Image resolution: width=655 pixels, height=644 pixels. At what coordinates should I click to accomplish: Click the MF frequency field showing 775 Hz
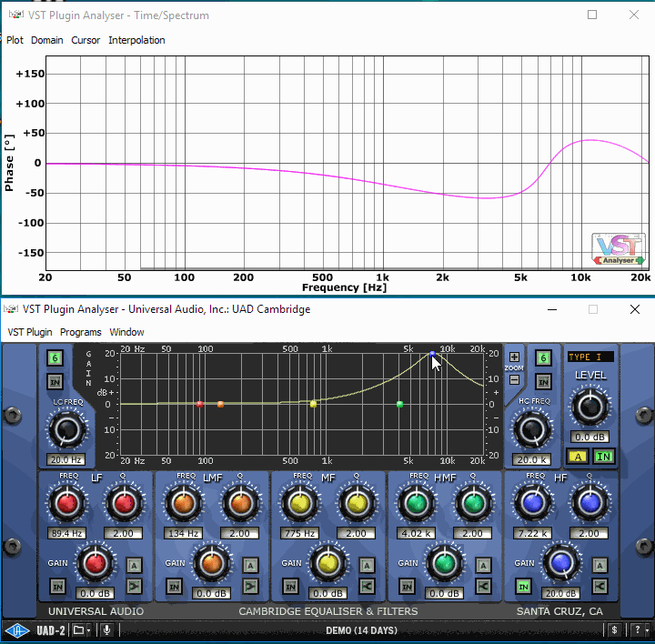[299, 533]
